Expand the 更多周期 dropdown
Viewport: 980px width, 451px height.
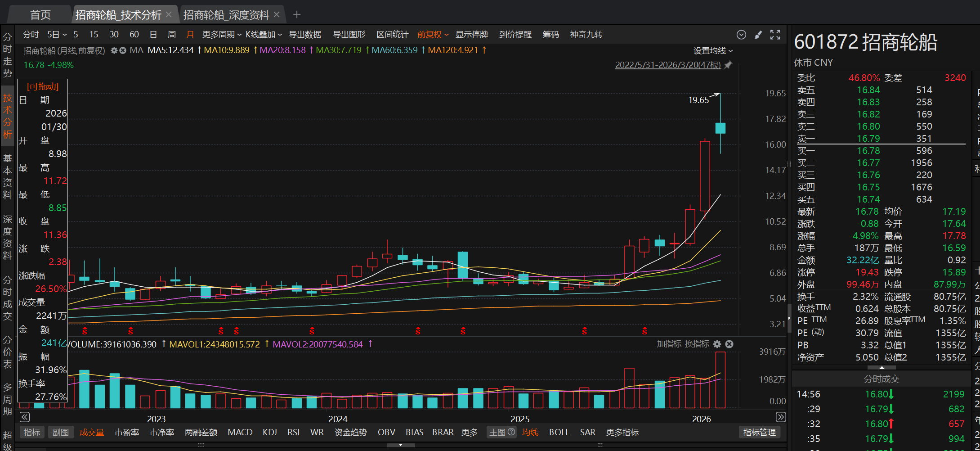221,35
